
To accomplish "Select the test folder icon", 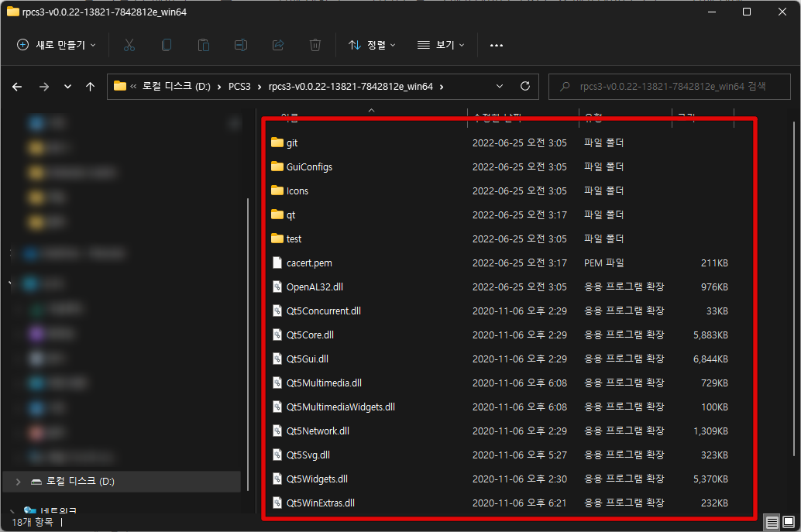I will coord(277,239).
